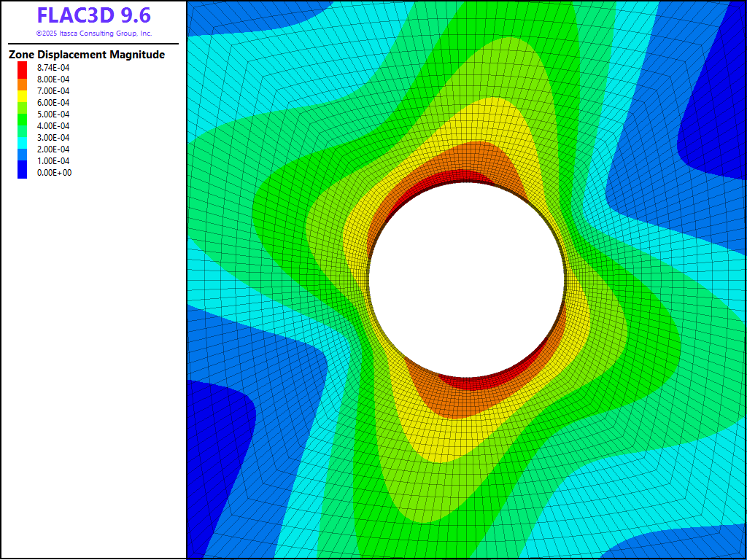Choose the cyan legend swatch near 2.00E-04
This screenshot has height=560, width=747.
(23, 143)
